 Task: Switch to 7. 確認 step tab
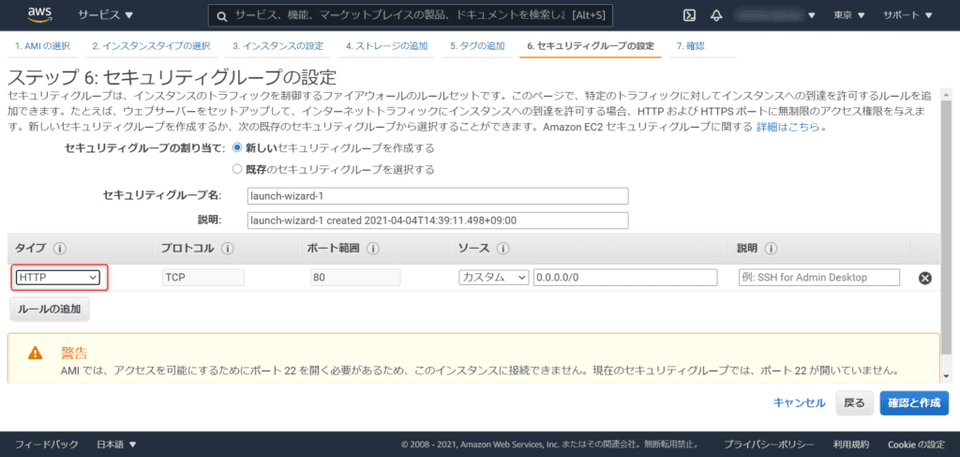pyautogui.click(x=690, y=46)
